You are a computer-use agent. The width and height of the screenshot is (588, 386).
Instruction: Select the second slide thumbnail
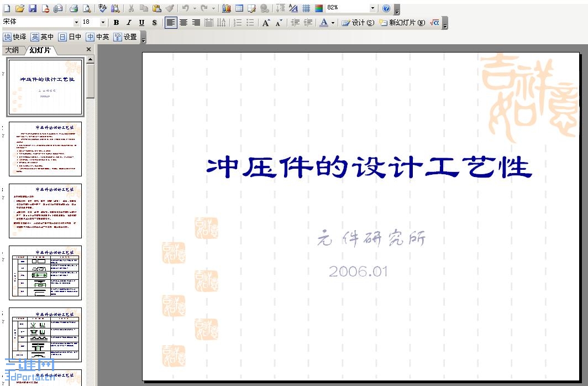coord(45,149)
